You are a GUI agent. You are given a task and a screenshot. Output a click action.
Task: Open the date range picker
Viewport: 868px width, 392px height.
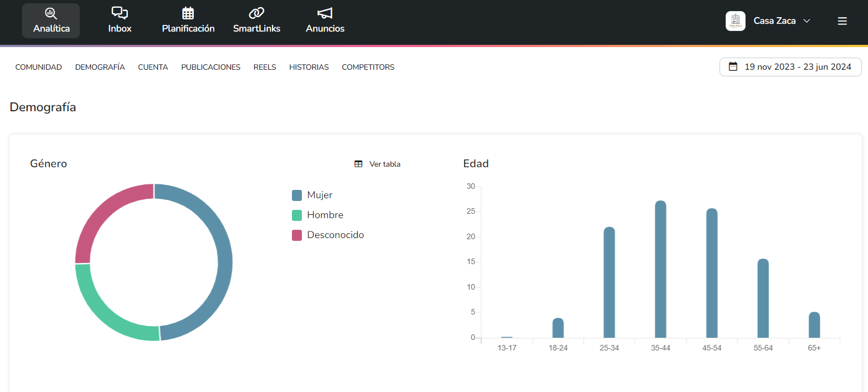point(790,67)
